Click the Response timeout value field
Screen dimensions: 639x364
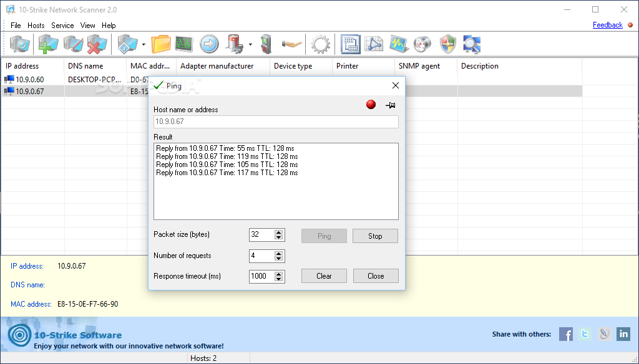click(261, 277)
